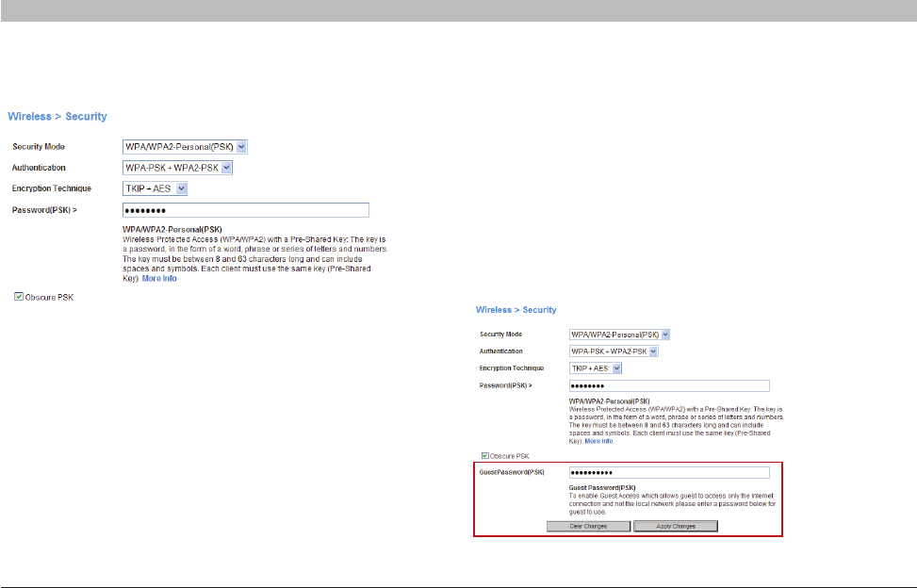The image size is (917, 588).
Task: Open Encryption Technique dropdown in the larger panel
Action: point(156,188)
